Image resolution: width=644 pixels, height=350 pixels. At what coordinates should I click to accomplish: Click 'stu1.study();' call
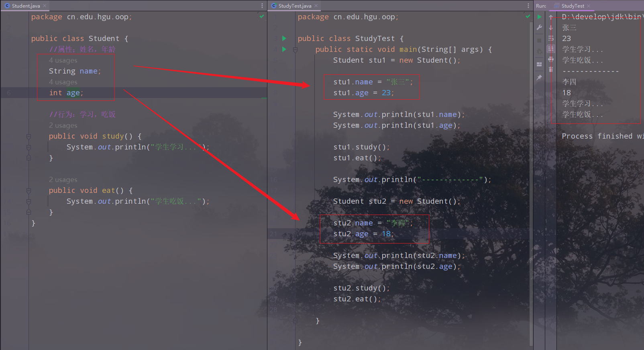pos(361,147)
